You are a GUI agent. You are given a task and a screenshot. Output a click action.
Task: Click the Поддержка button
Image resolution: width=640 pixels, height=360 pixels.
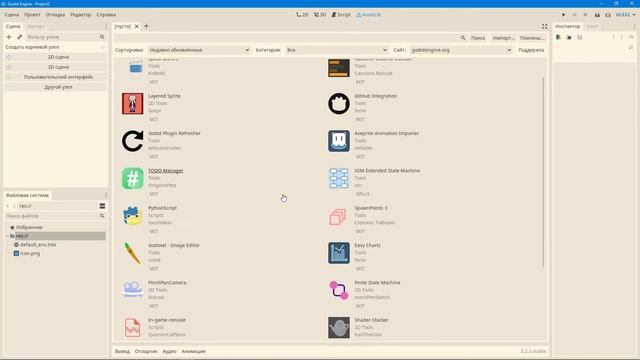pos(531,50)
